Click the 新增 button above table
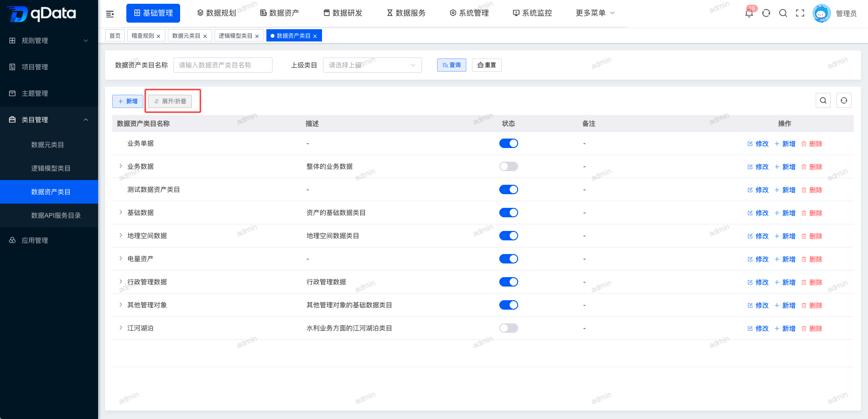868x419 pixels. click(x=128, y=101)
